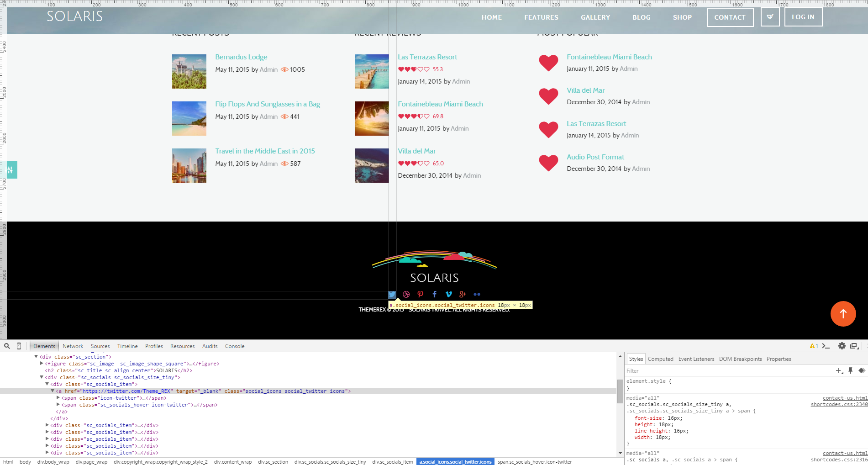The image size is (868, 465).
Task: Click the shopping cart icon in header
Action: click(x=770, y=17)
